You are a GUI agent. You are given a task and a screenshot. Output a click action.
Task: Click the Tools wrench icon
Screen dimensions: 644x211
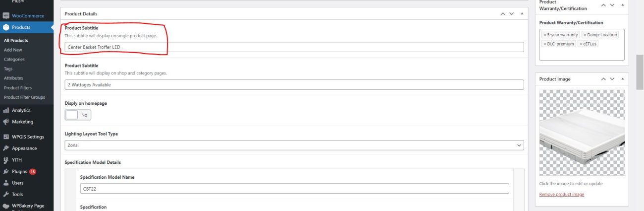pyautogui.click(x=6, y=194)
